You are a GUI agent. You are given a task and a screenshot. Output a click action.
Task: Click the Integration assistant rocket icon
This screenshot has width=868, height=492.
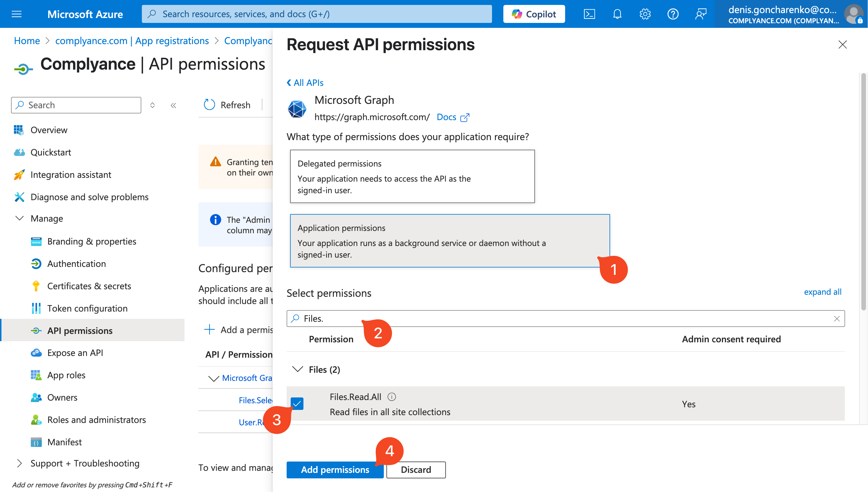pyautogui.click(x=19, y=175)
